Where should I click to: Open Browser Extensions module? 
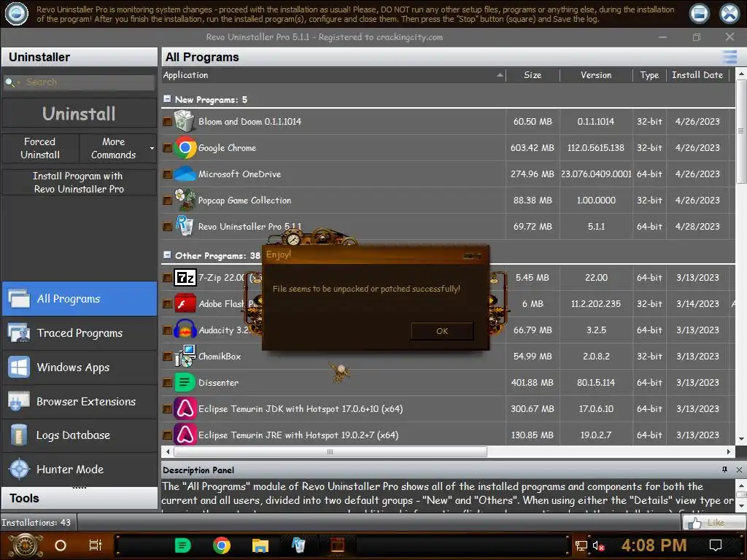coord(79,402)
